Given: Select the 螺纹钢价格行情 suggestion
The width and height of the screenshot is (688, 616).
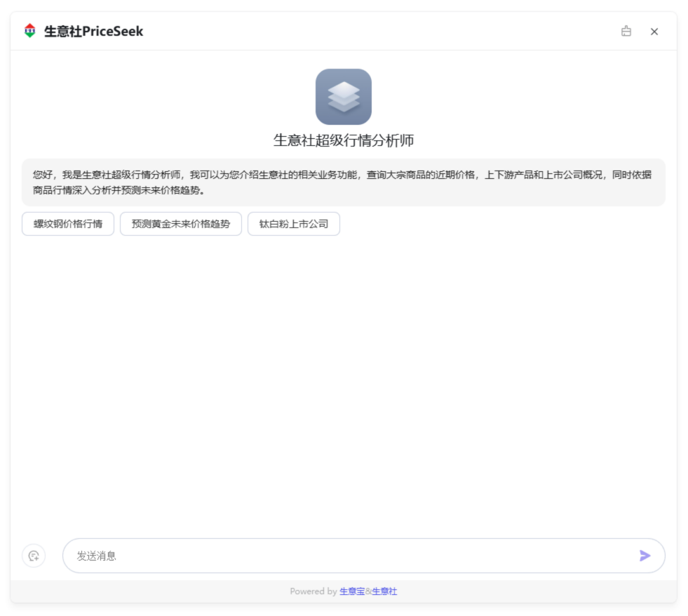Looking at the screenshot, I should (68, 224).
